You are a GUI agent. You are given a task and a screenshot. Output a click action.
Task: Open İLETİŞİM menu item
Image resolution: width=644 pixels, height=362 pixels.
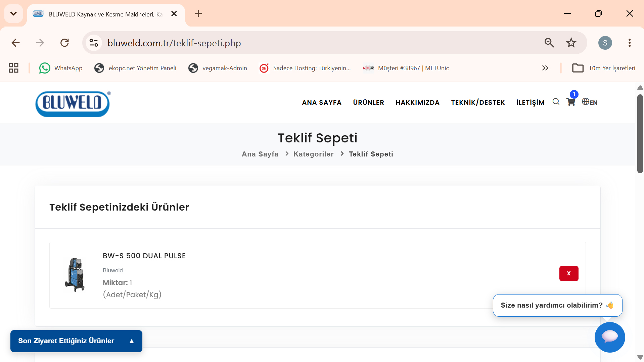(x=530, y=103)
